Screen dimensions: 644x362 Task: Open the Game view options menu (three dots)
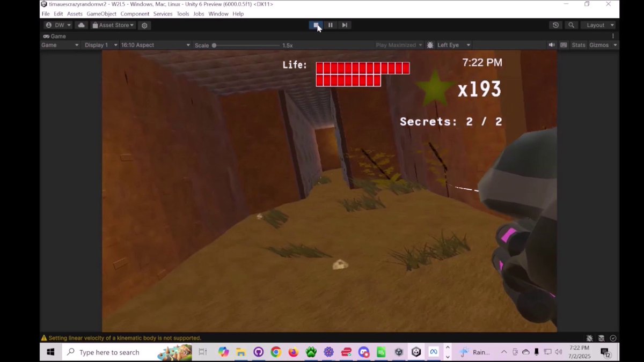point(613,36)
